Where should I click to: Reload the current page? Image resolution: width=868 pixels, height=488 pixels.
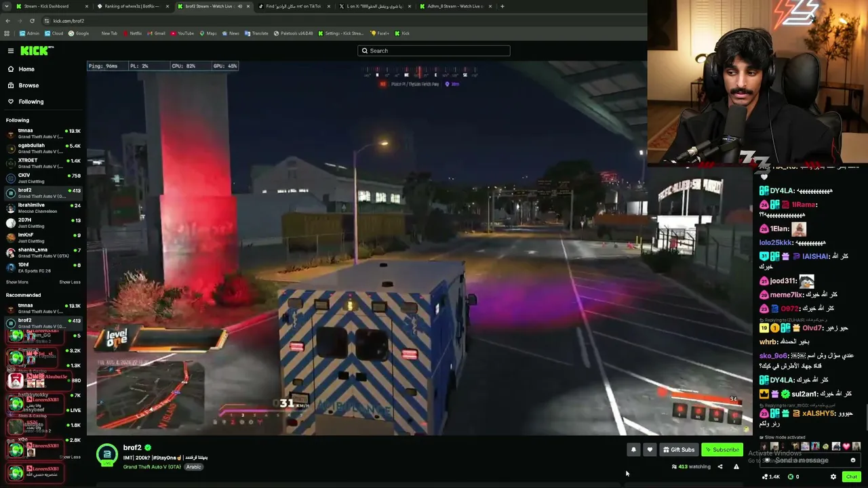[32, 21]
